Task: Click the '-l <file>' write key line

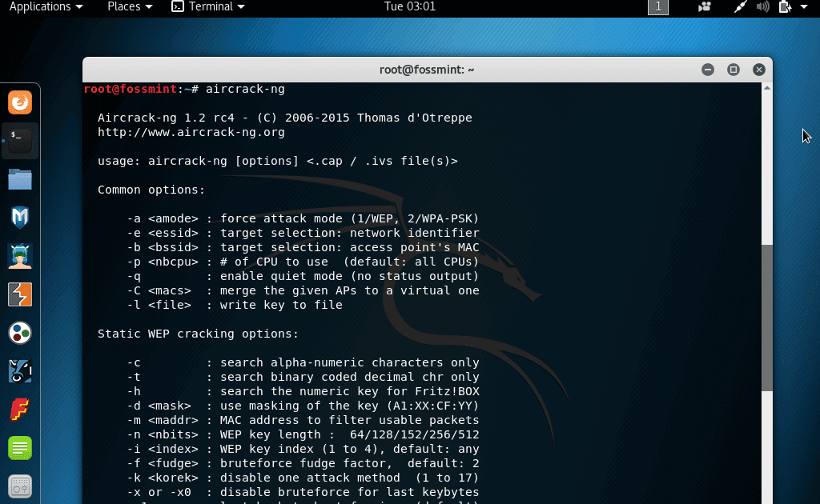Action: click(235, 305)
